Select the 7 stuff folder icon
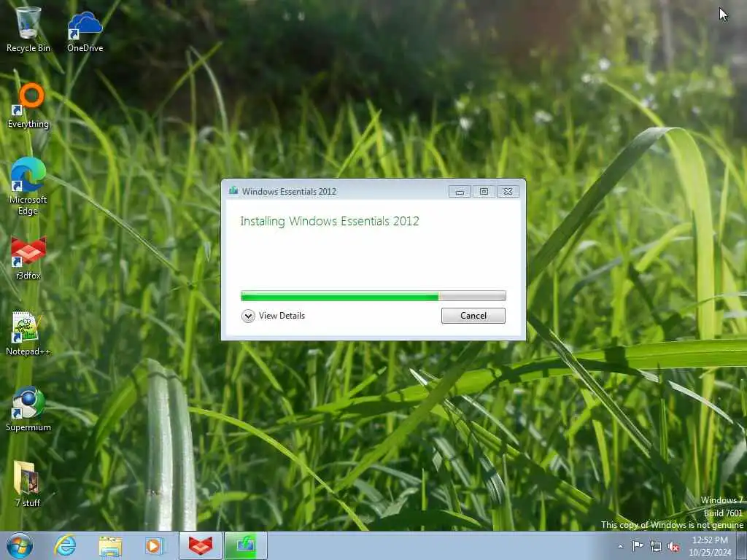Viewport: 747px width, 560px height. pos(28,484)
